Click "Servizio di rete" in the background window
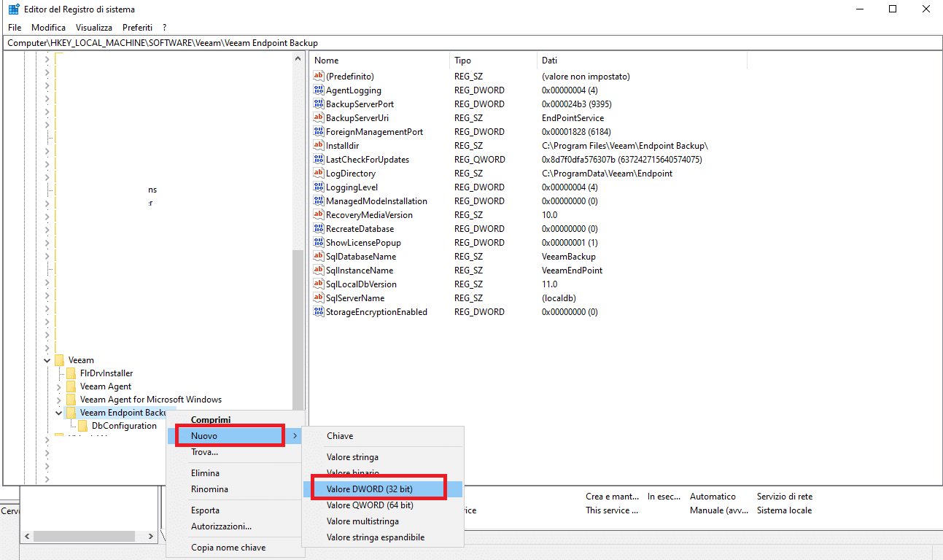943x560 pixels. tap(784, 497)
